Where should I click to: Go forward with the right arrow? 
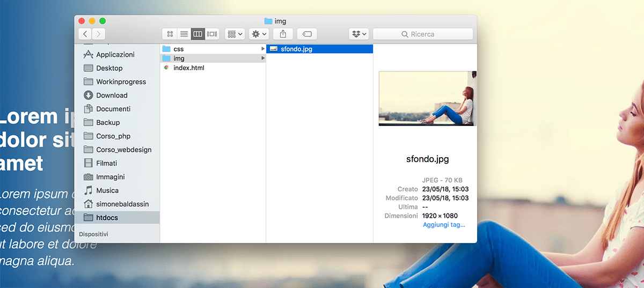(98, 34)
